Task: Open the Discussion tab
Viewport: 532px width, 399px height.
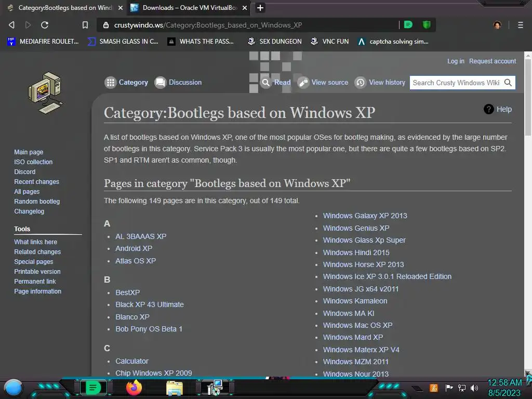Action: coord(178,83)
